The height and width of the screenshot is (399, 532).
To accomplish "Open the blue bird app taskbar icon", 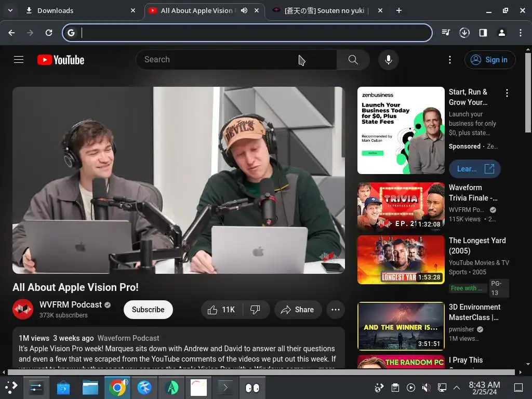I will tap(144, 388).
